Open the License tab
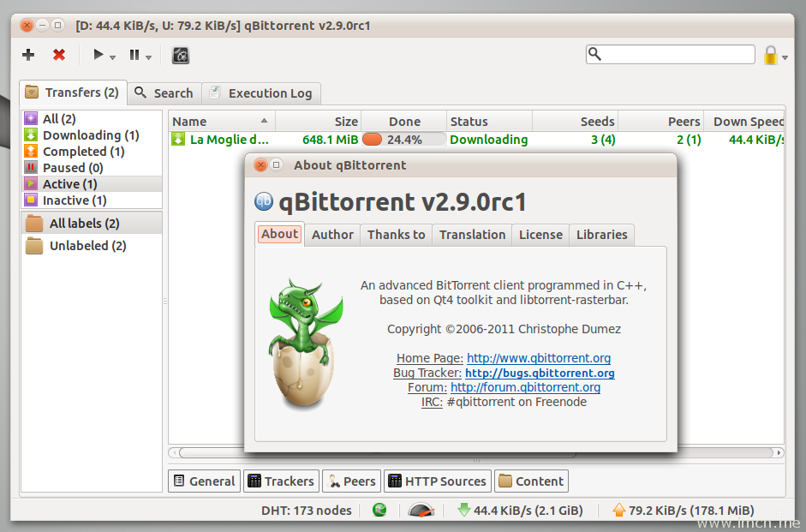This screenshot has height=532, width=806. point(540,235)
